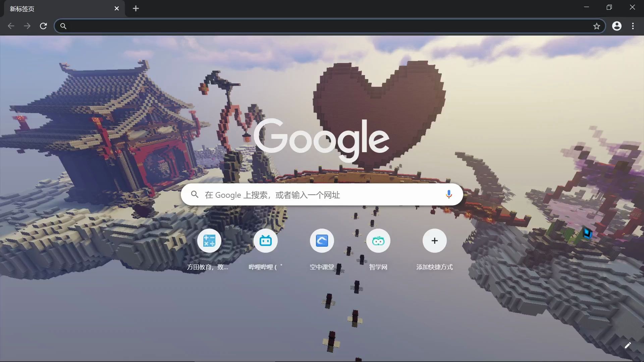Viewport: 644px width, 362px height.
Task: Close the 新标签页 tab
Action: tap(116, 8)
